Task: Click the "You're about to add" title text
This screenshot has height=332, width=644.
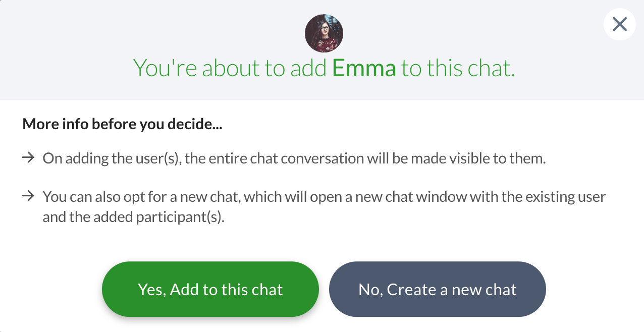Action: (230, 68)
